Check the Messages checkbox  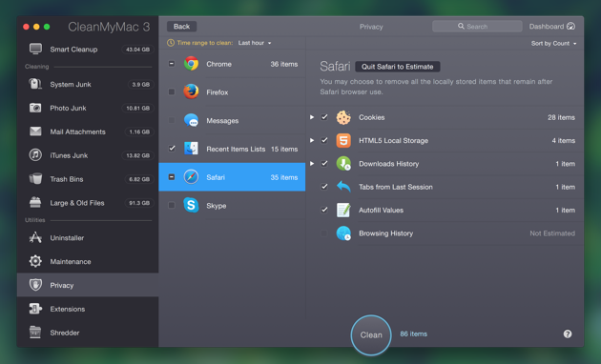172,120
